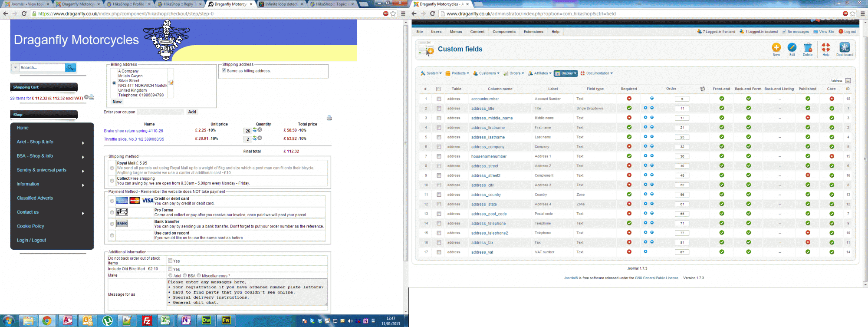Open the Affiliates dropdown menu

pos(539,73)
